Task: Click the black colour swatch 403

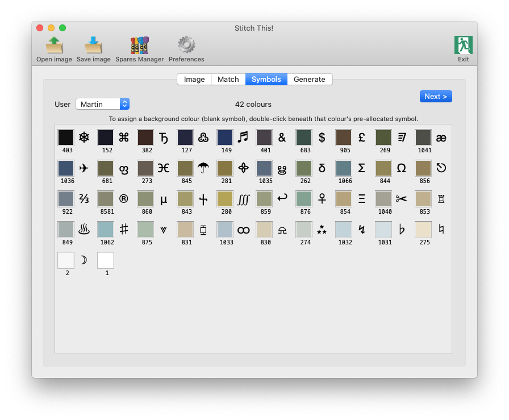Action: point(66,138)
